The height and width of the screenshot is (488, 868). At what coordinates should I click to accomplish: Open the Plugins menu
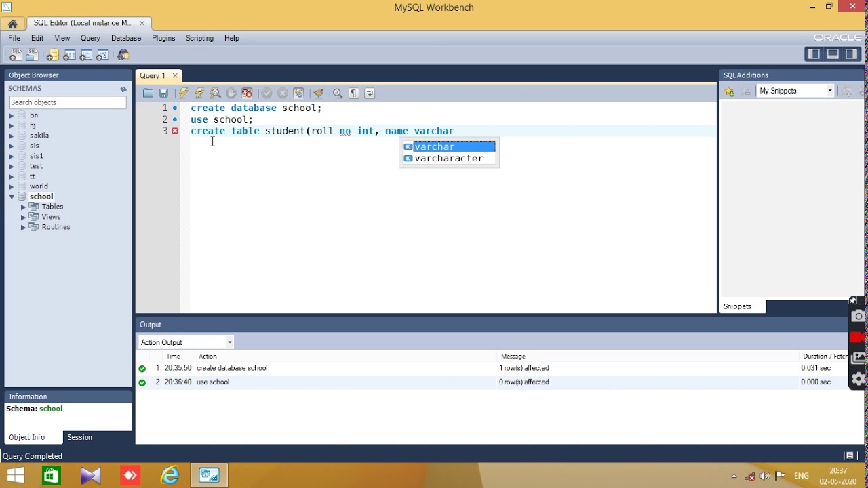(163, 39)
